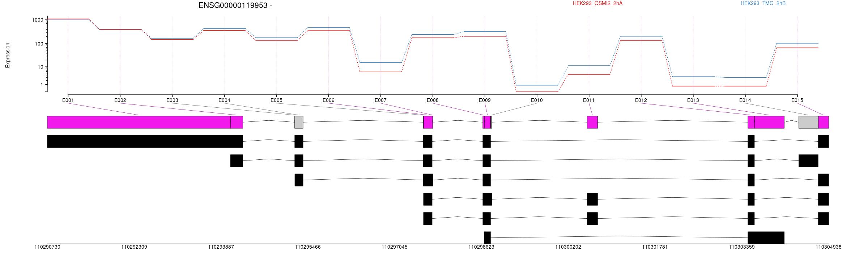Click exon label E009

[485, 100]
